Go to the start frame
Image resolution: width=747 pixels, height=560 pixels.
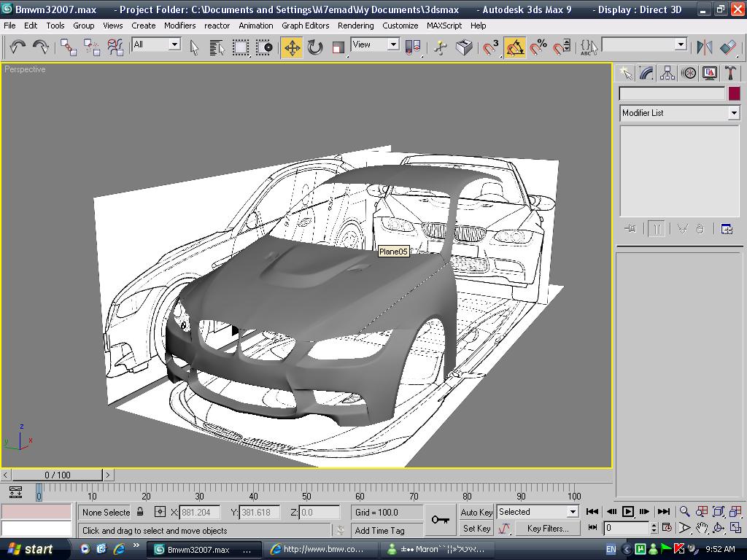pos(592,511)
